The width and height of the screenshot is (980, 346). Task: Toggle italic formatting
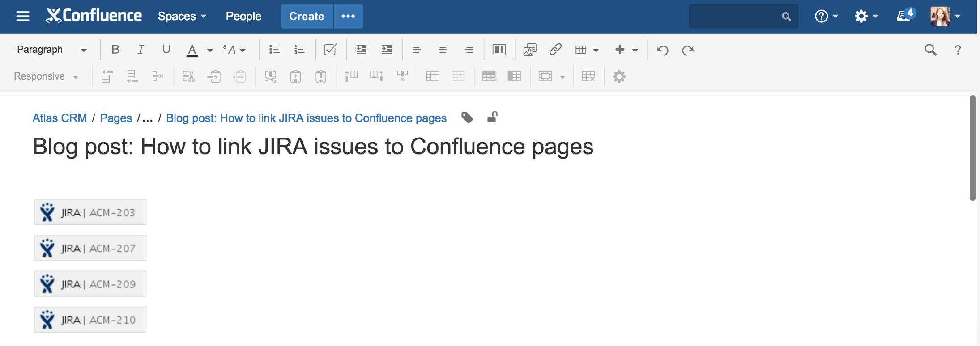(x=141, y=50)
